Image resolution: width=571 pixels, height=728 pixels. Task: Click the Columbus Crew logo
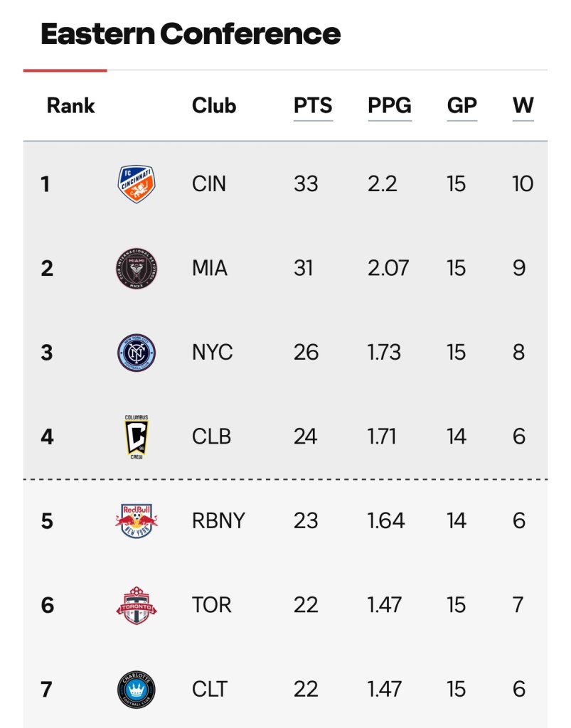(x=136, y=437)
